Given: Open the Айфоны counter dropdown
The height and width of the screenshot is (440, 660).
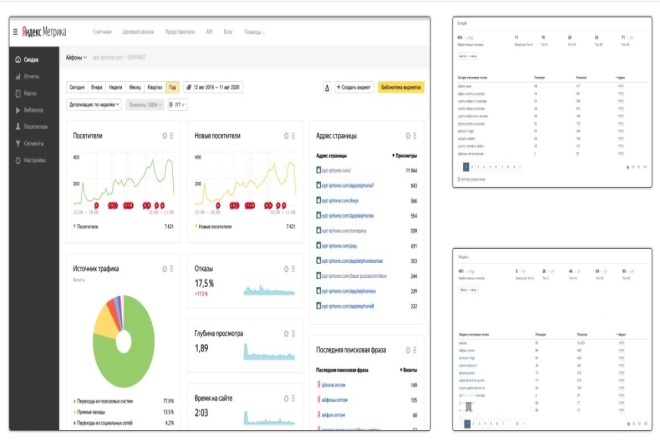Looking at the screenshot, I should [76, 58].
